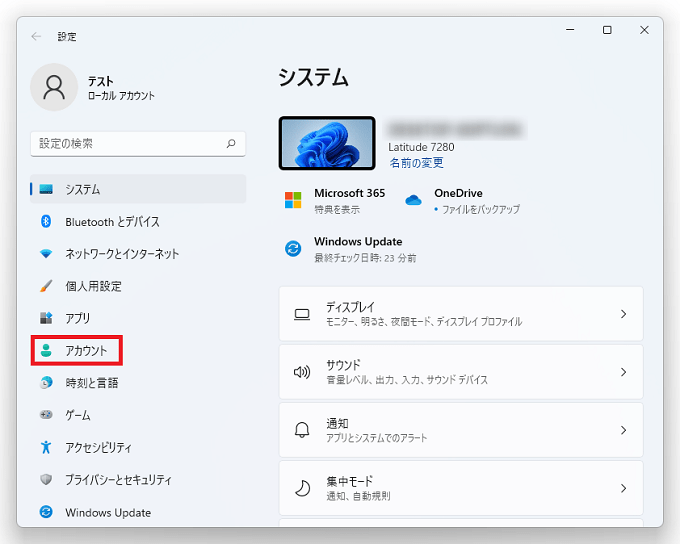Maximize the 設定 window
The image size is (680, 544).
tap(607, 30)
